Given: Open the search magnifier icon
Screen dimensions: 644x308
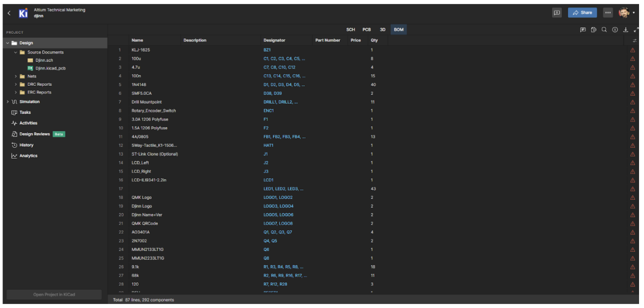Looking at the screenshot, I should point(604,30).
